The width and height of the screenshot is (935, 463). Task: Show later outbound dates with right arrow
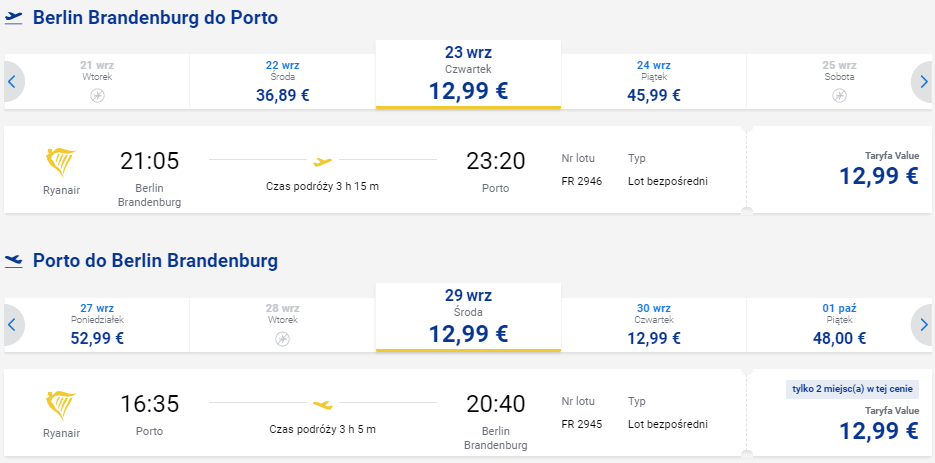point(923,82)
